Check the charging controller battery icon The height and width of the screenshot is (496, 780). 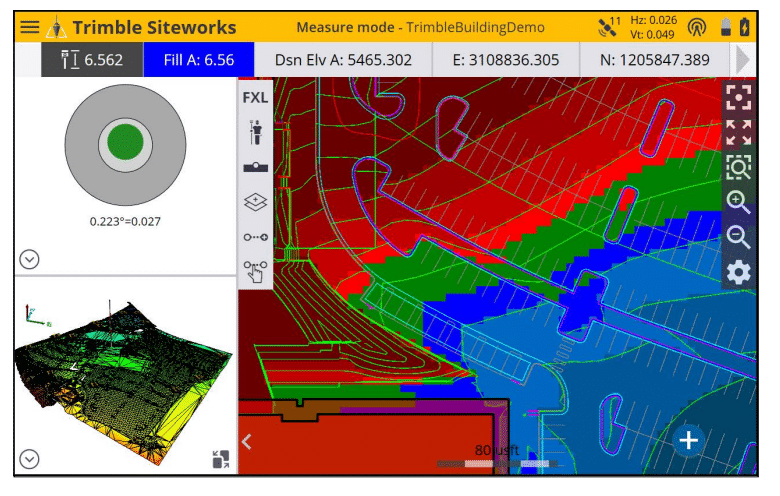coord(744,27)
